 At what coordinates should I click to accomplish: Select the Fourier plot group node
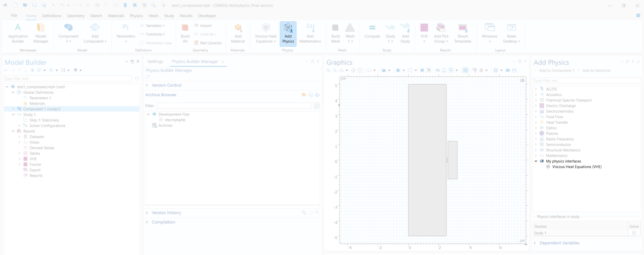click(x=35, y=165)
